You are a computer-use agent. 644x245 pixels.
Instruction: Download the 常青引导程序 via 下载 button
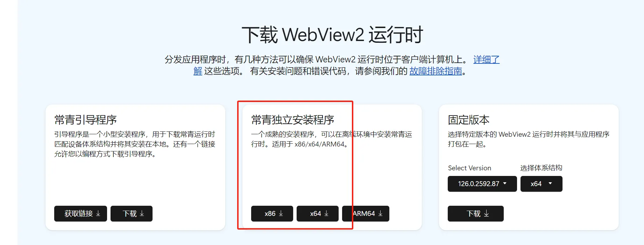132,213
